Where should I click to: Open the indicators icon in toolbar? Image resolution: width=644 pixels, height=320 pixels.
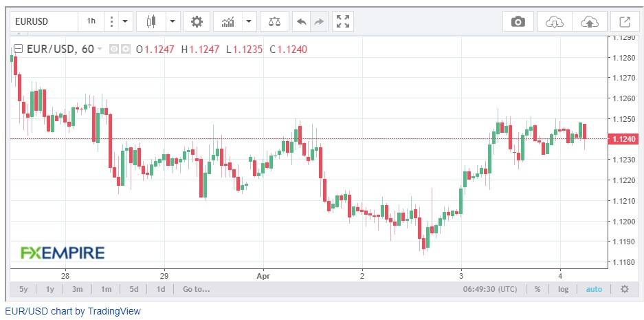pos(228,21)
